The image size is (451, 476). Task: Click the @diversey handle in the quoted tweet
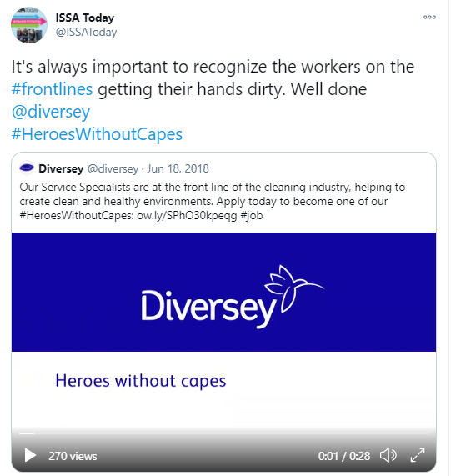coord(113,168)
